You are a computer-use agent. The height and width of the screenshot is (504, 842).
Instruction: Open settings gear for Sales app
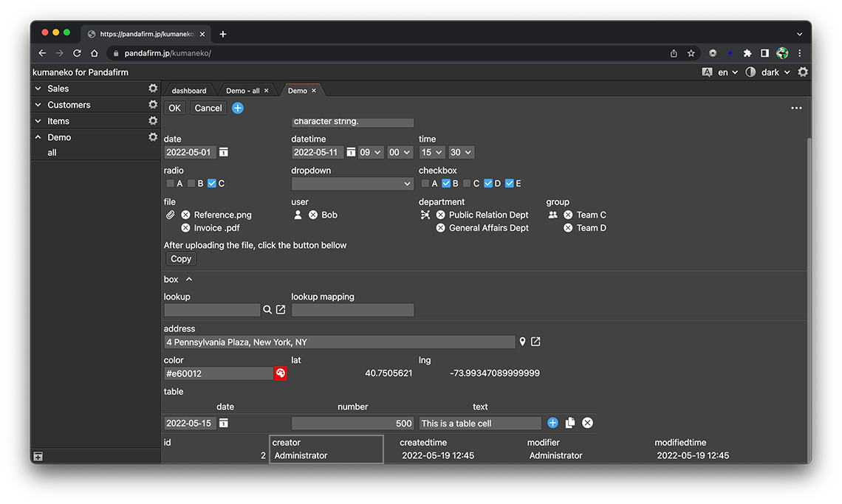click(153, 89)
